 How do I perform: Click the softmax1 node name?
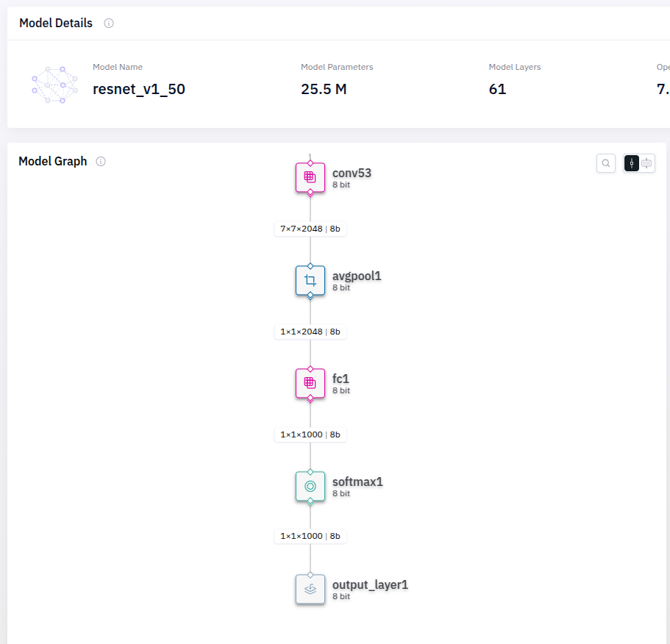pyautogui.click(x=357, y=482)
